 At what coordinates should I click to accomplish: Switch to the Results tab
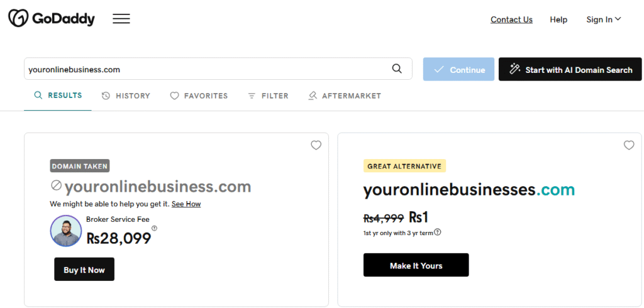58,96
